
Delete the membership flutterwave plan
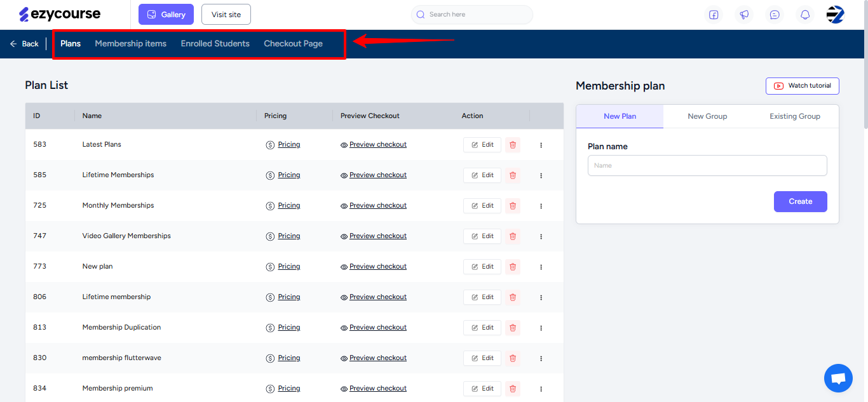(513, 358)
